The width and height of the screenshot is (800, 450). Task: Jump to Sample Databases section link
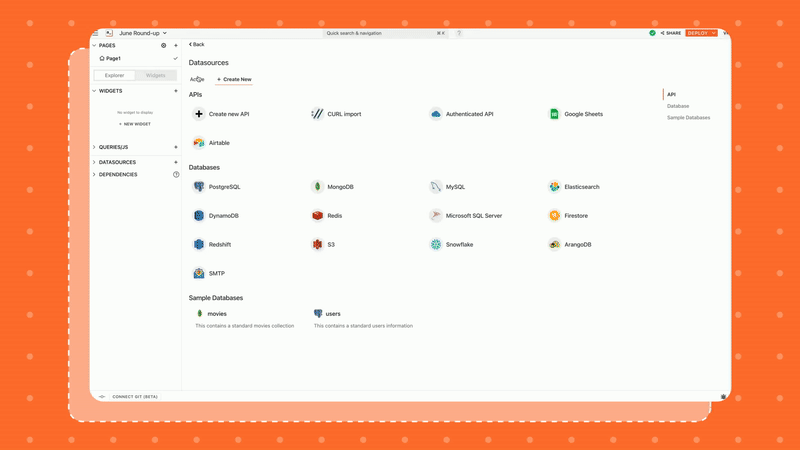(x=688, y=118)
